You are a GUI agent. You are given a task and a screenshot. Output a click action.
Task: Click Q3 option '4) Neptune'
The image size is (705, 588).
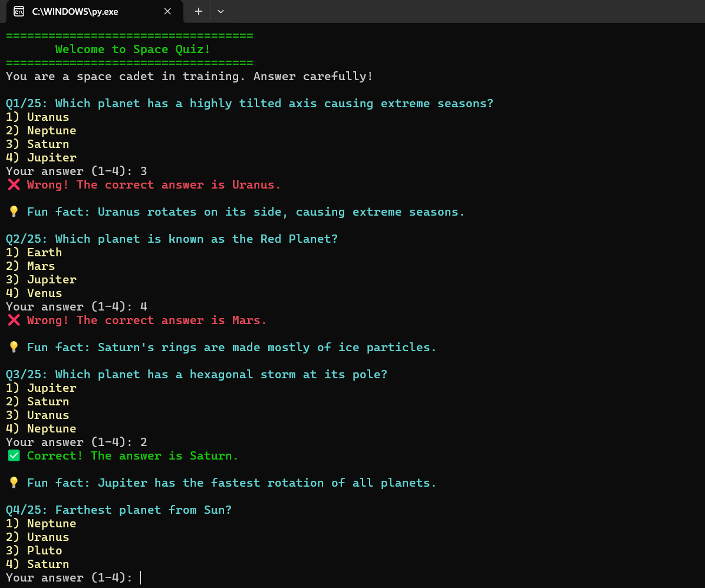[x=41, y=428]
